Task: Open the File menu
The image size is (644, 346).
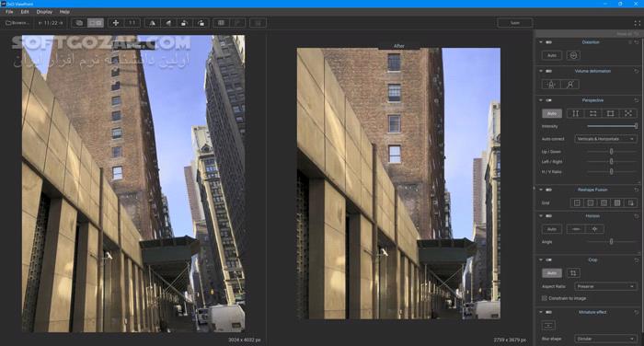Action: 9,12
